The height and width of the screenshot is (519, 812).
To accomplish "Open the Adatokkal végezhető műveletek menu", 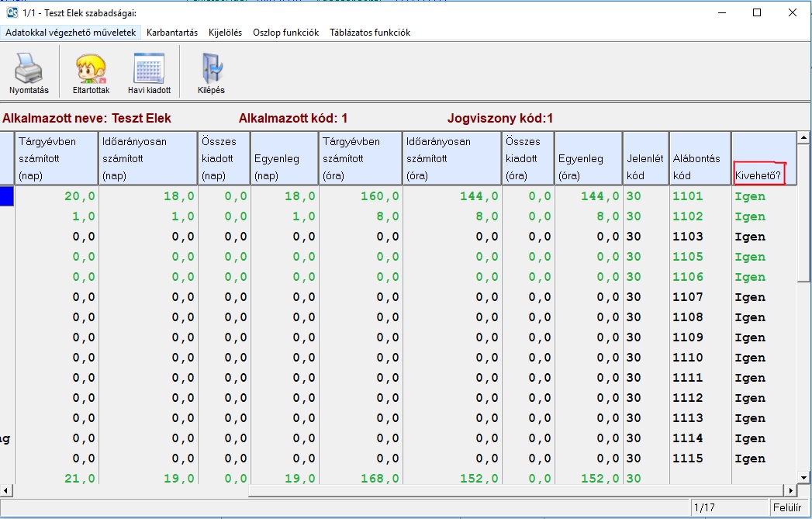I will click(x=71, y=33).
